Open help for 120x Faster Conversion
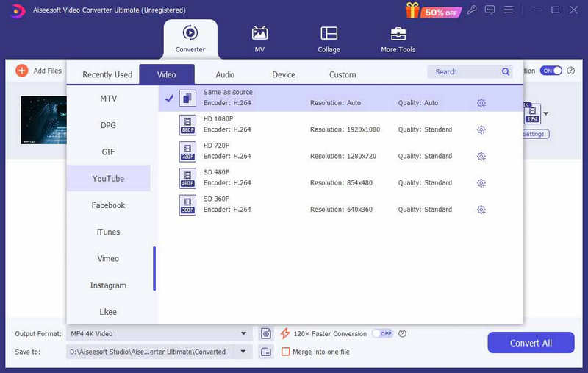 (402, 333)
